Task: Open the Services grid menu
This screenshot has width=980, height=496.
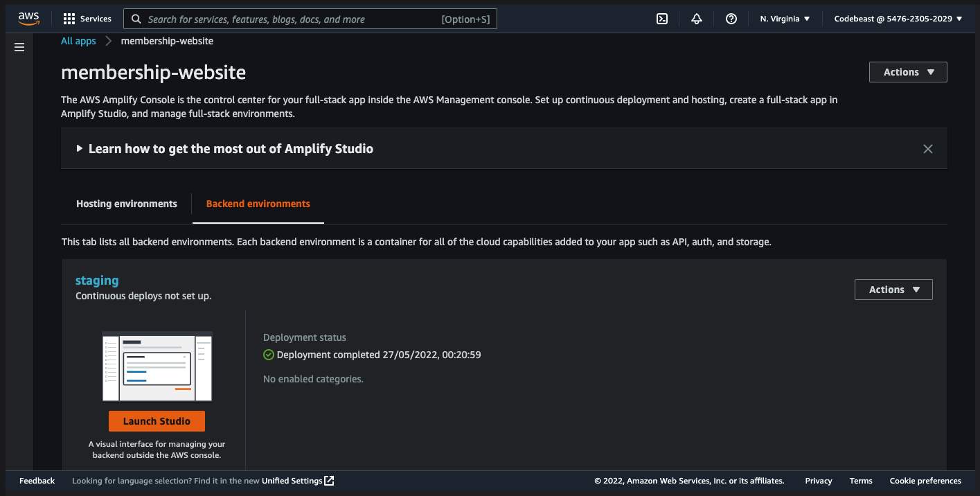Action: coord(87,19)
